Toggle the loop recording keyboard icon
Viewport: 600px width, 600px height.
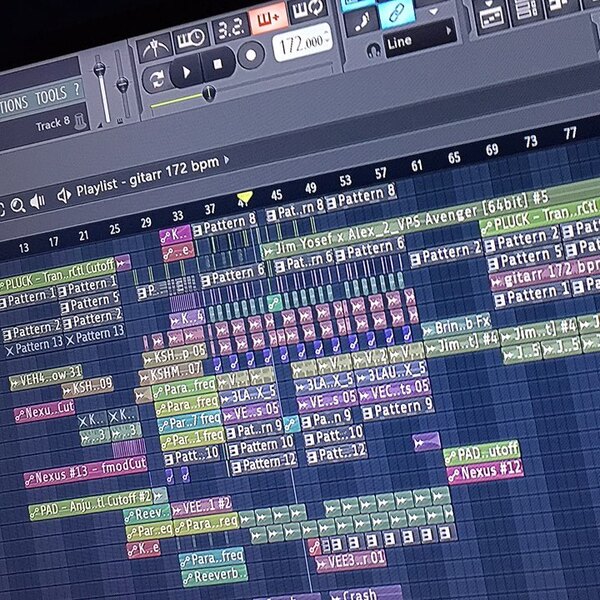[307, 9]
